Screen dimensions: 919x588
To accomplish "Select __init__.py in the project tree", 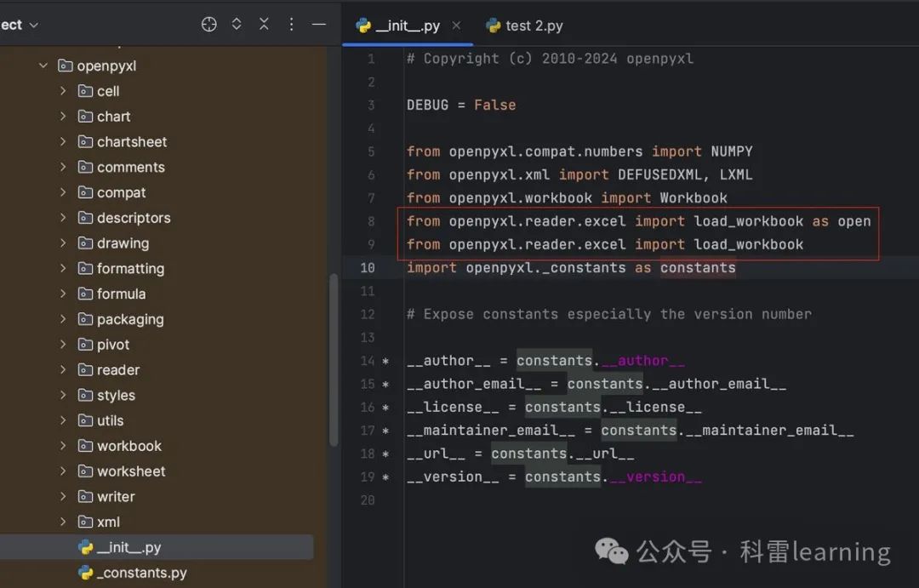I will coord(156,547).
